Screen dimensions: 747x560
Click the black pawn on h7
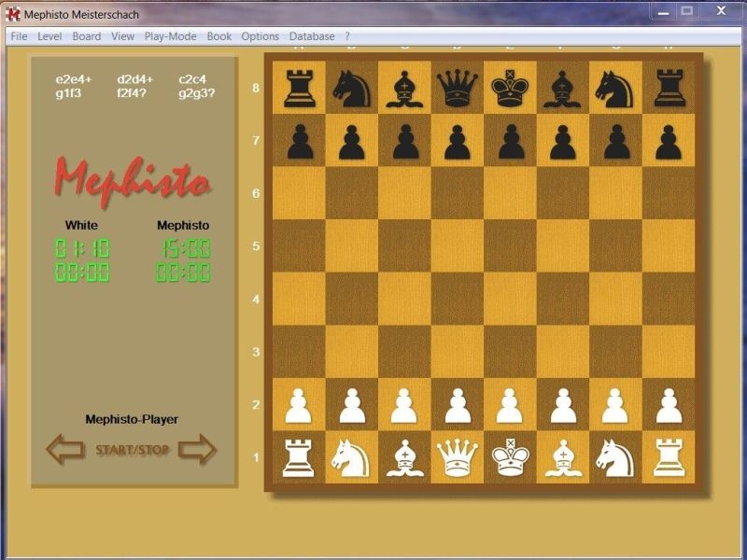669,142
